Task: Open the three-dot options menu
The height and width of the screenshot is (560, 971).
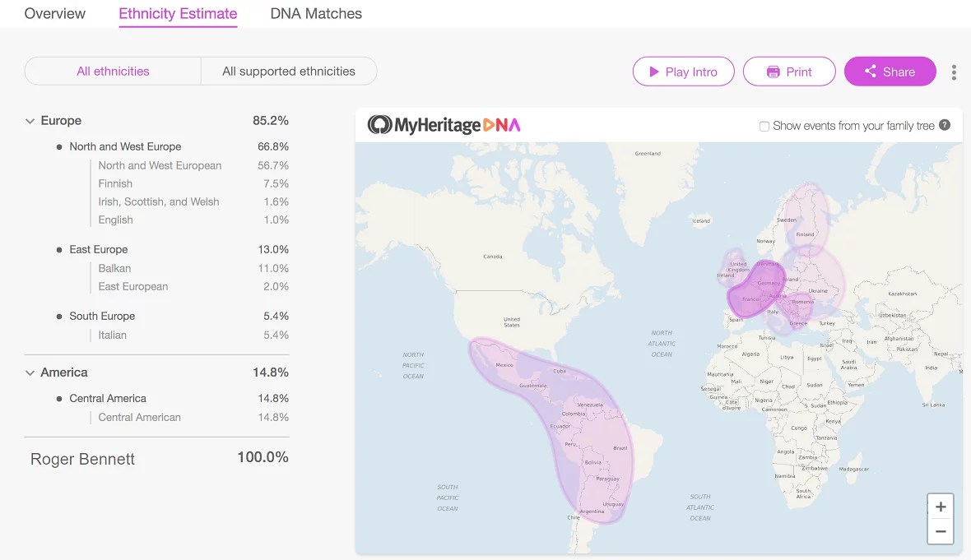Action: (x=954, y=72)
